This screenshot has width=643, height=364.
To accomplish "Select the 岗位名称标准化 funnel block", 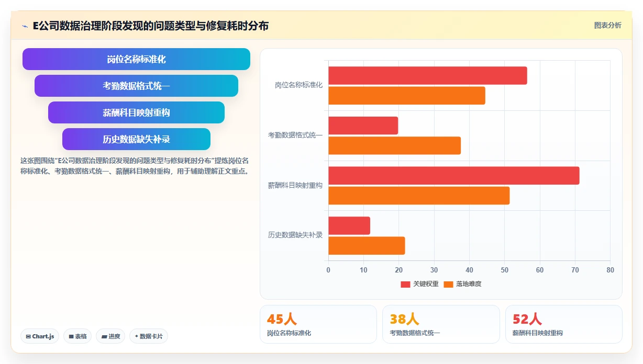I will coord(136,59).
